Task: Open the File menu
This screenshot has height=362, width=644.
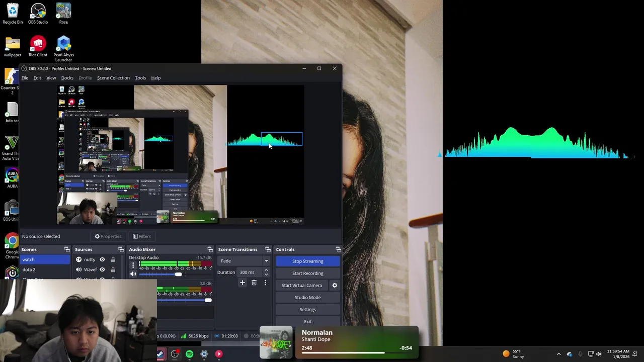Action: coord(25,78)
